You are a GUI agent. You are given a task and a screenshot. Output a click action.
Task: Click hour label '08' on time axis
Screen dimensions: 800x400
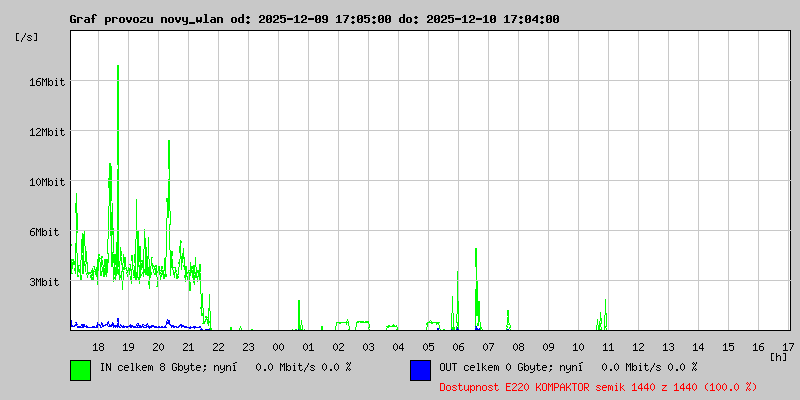click(518, 347)
